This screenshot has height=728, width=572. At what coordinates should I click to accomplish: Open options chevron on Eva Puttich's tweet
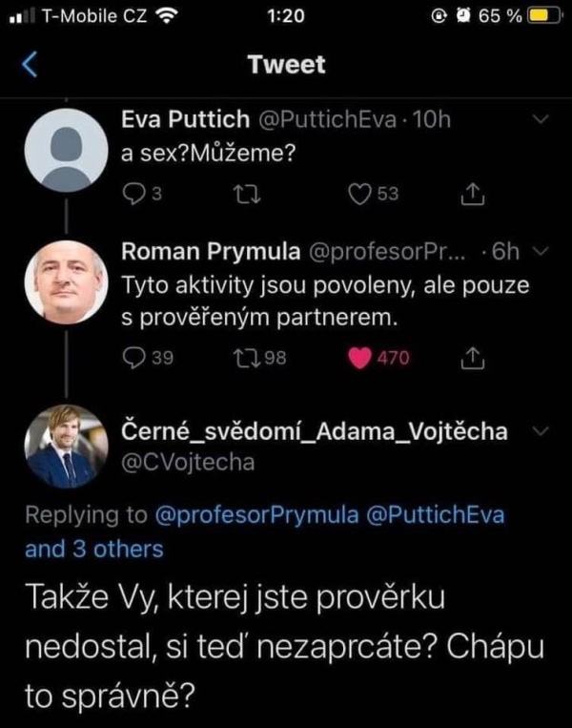540,120
